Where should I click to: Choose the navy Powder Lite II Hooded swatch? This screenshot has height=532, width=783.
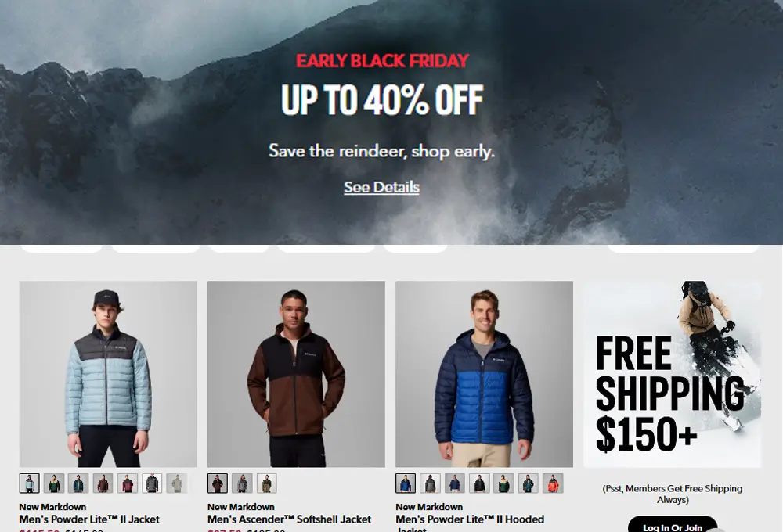coord(454,483)
